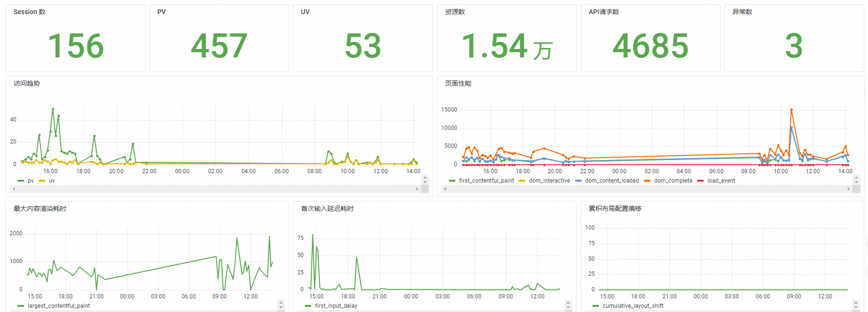Click up arrow next to largest_contentful_paint legend
The image size is (868, 312).
tap(281, 303)
